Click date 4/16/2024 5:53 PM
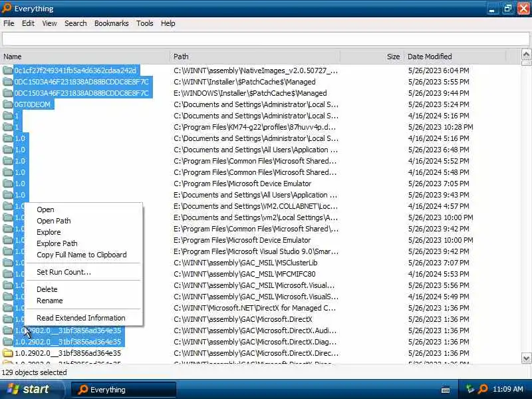 tap(439, 274)
